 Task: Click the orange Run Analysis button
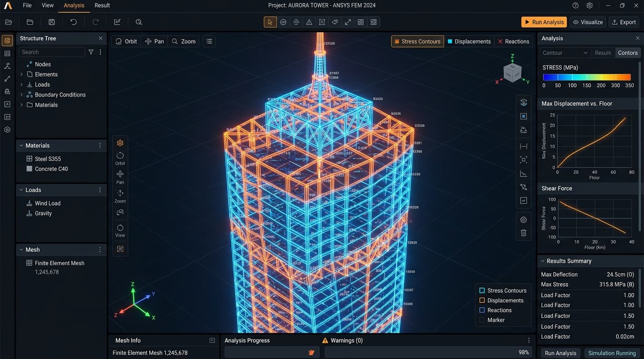[x=544, y=22]
